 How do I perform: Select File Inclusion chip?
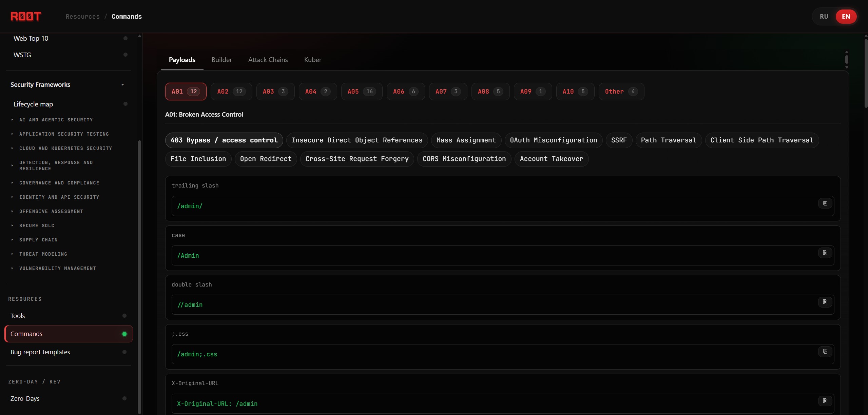tap(198, 159)
